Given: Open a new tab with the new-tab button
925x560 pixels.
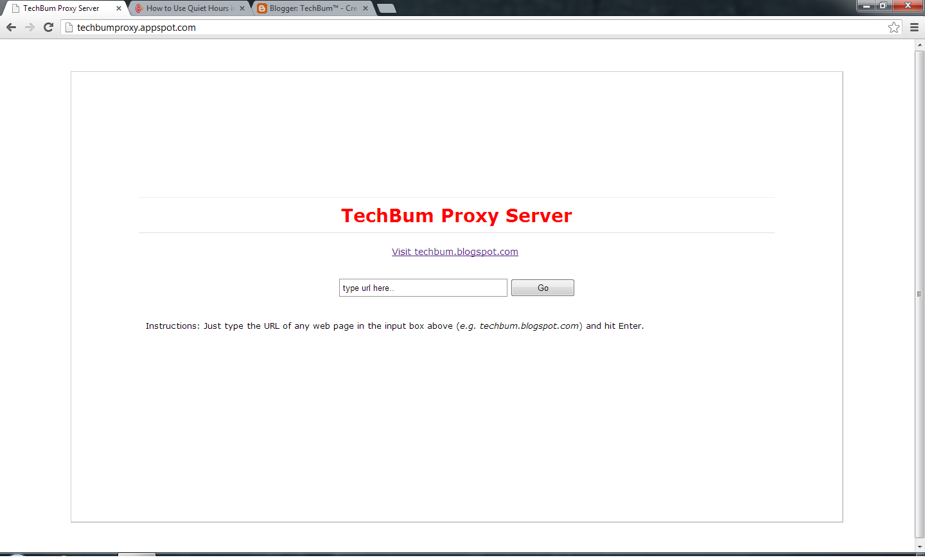Looking at the screenshot, I should (387, 8).
